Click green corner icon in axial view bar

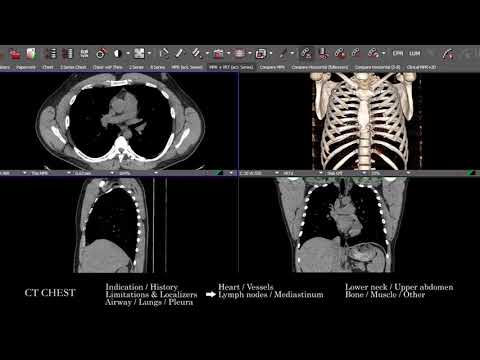click(x=218, y=173)
